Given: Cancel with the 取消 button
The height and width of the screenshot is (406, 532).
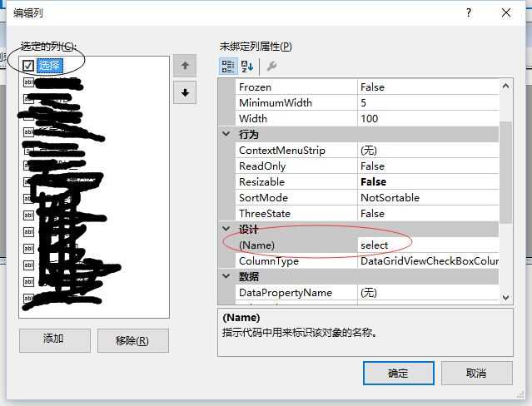Looking at the screenshot, I should point(477,373).
